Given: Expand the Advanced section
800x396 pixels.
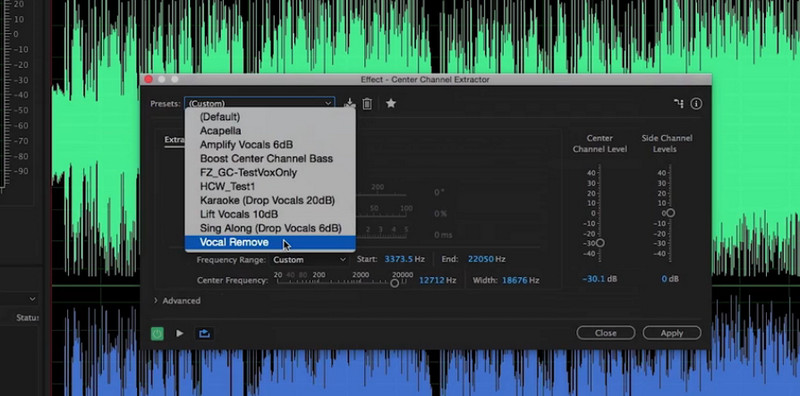Looking at the screenshot, I should point(177,301).
